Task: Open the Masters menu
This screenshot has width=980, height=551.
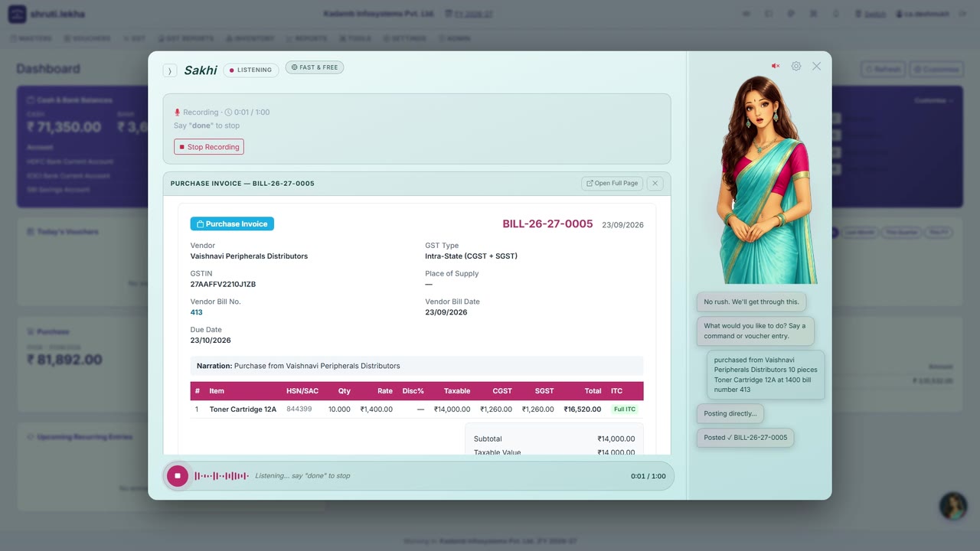Action: click(x=31, y=38)
